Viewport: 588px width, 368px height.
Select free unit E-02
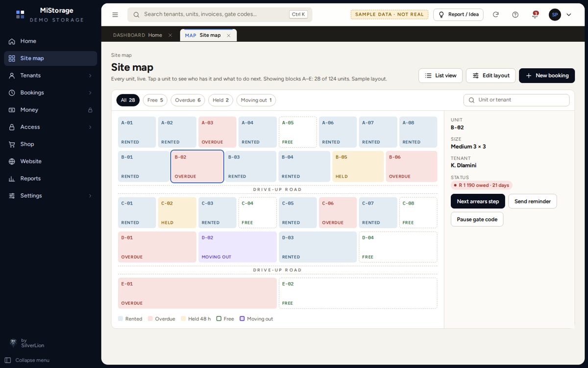point(358,293)
